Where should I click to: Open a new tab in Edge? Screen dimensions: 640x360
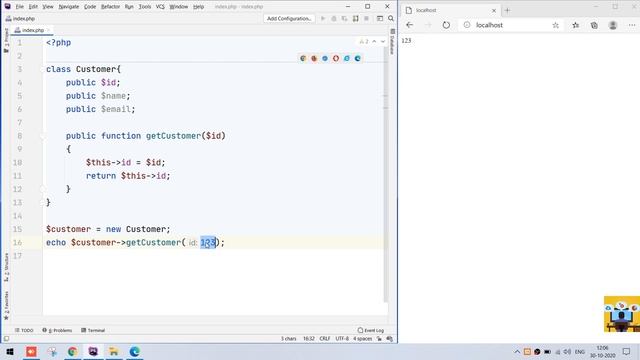point(507,10)
